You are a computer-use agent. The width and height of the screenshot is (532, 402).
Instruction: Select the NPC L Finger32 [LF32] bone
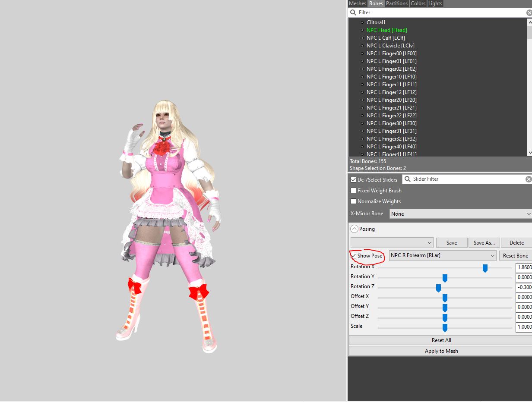pos(391,139)
